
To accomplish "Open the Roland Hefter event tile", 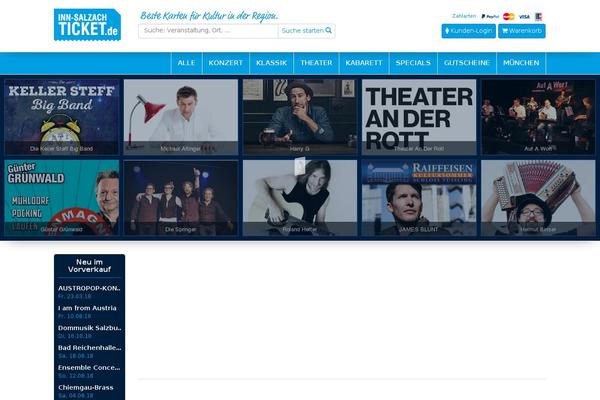I will (x=300, y=198).
